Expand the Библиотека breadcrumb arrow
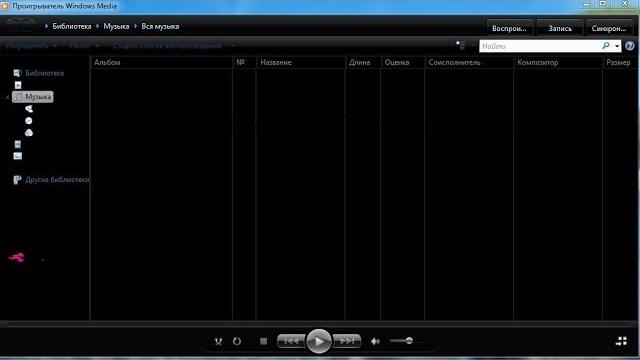 coord(98,26)
